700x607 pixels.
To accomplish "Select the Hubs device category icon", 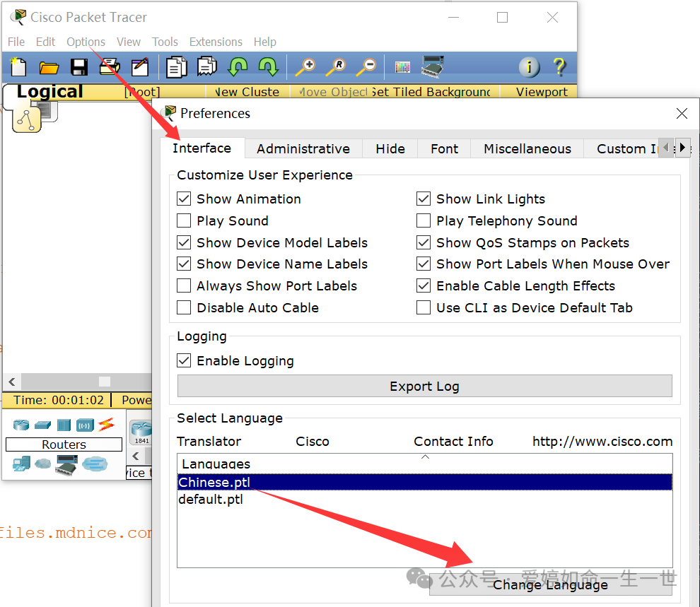I will point(64,425).
